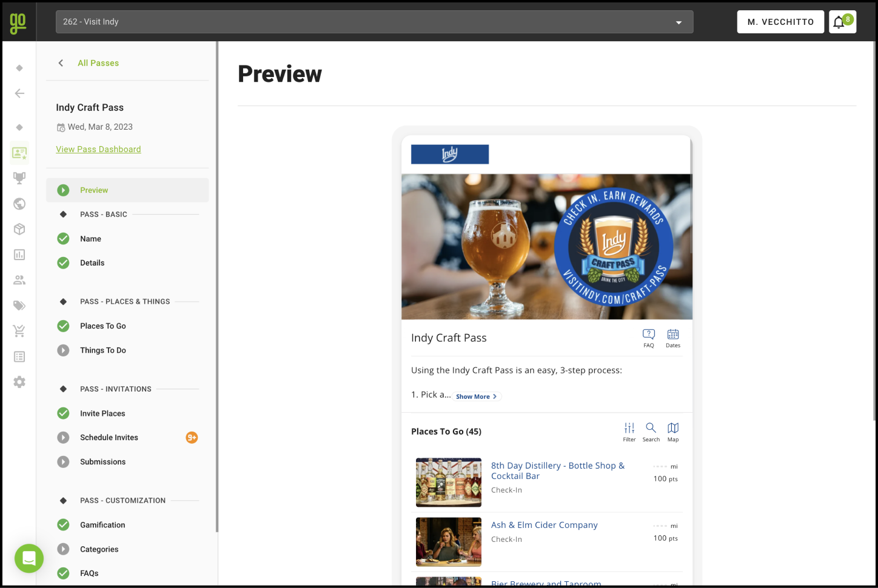
Task: Open the people users icon in sidebar
Action: tap(19, 280)
